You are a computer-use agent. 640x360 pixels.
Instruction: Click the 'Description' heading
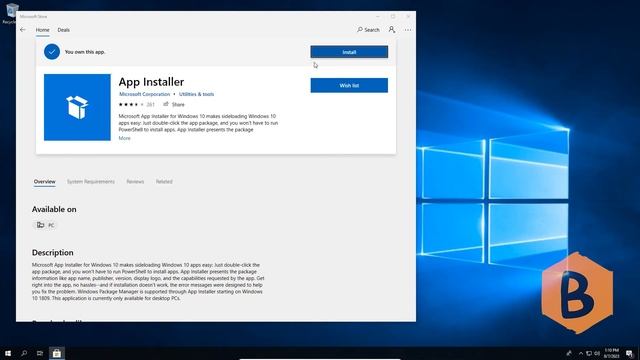pos(53,253)
